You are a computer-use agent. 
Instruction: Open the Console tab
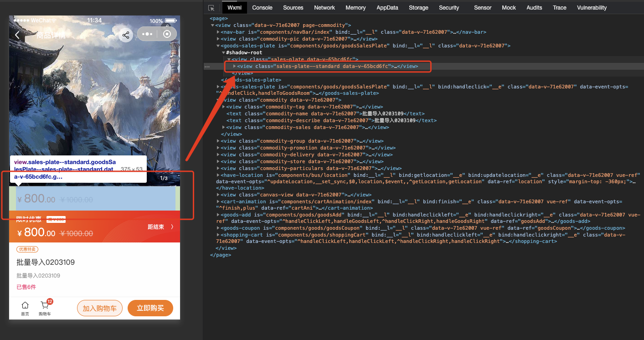[262, 8]
